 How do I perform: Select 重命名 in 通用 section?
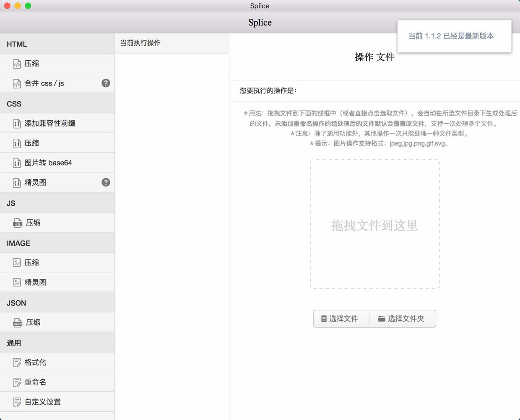[57, 382]
